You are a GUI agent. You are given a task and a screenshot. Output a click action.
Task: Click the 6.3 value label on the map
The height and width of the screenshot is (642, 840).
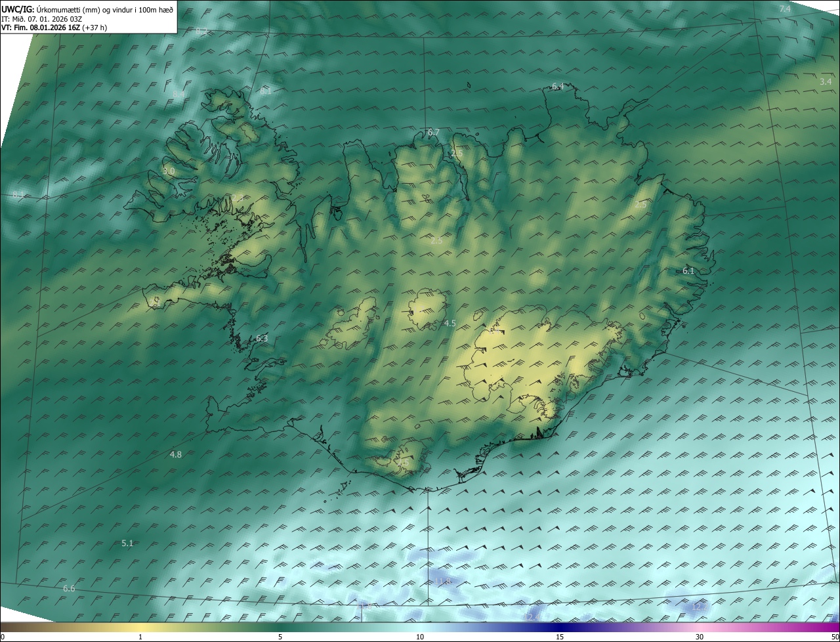(x=262, y=338)
